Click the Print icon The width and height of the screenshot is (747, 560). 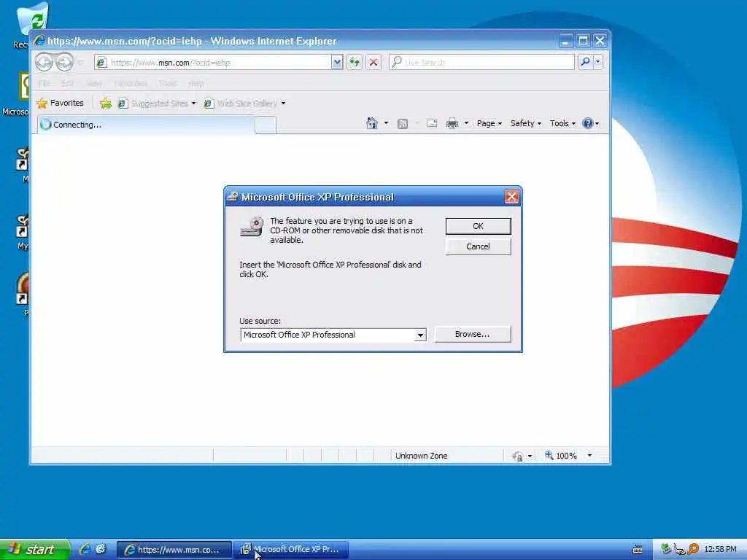[x=452, y=124]
